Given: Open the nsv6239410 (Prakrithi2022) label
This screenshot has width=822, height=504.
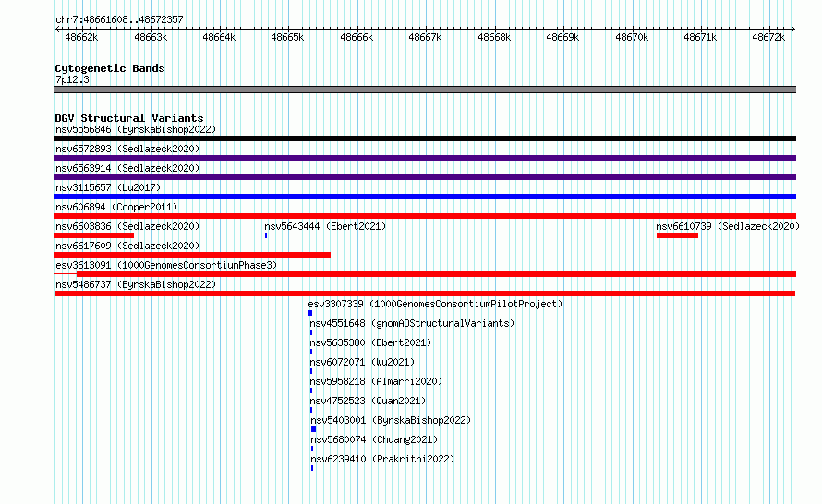Looking at the screenshot, I should coord(382,459).
